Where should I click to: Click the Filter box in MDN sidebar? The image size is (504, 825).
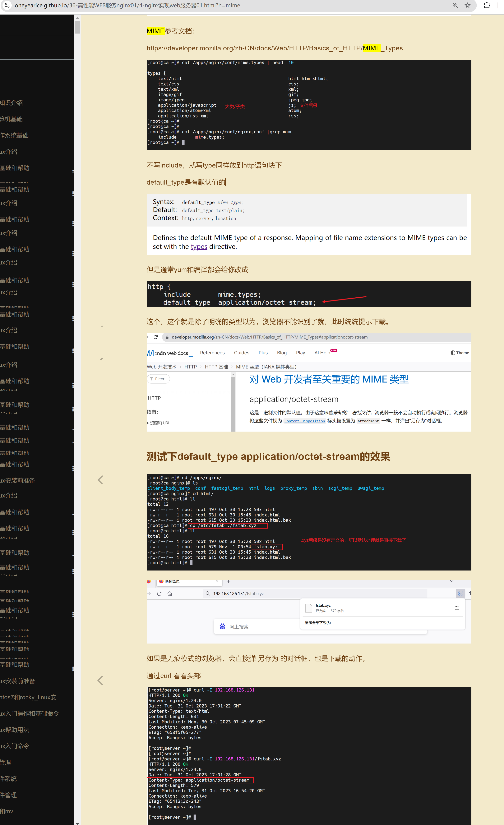(x=158, y=379)
